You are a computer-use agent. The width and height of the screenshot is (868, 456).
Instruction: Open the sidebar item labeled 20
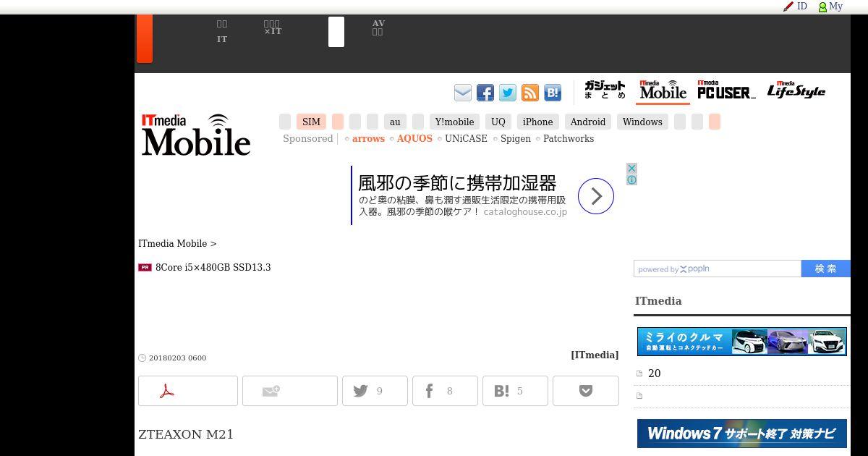tap(655, 373)
